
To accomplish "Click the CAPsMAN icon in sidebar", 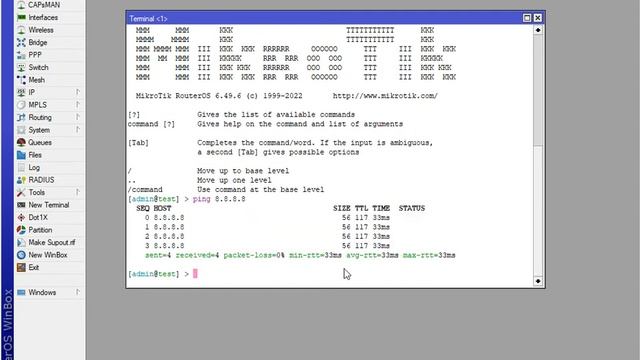I will [21, 5].
